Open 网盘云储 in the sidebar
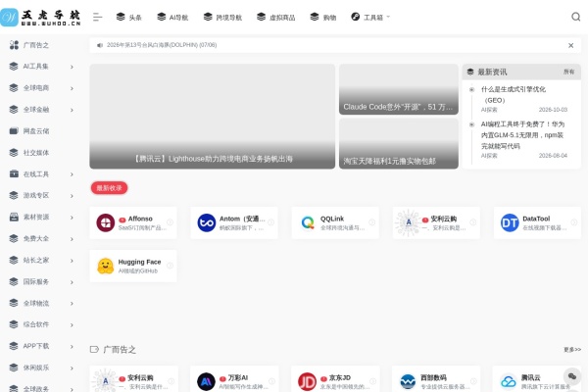 [x=37, y=131]
